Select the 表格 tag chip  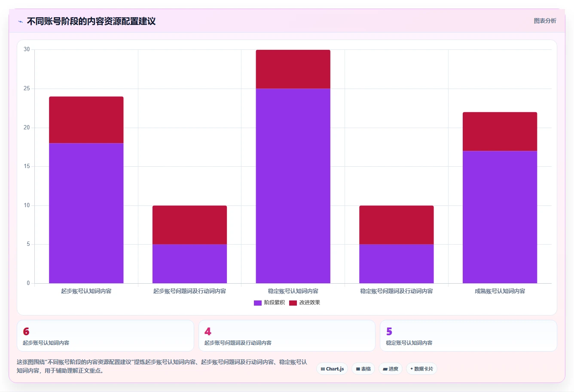point(363,369)
